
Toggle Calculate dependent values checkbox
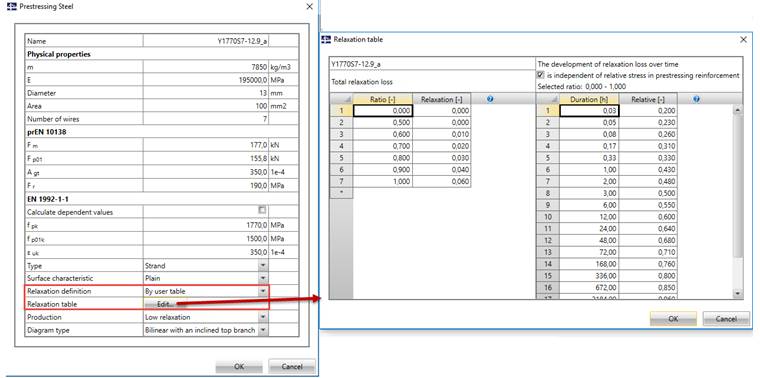(262, 210)
